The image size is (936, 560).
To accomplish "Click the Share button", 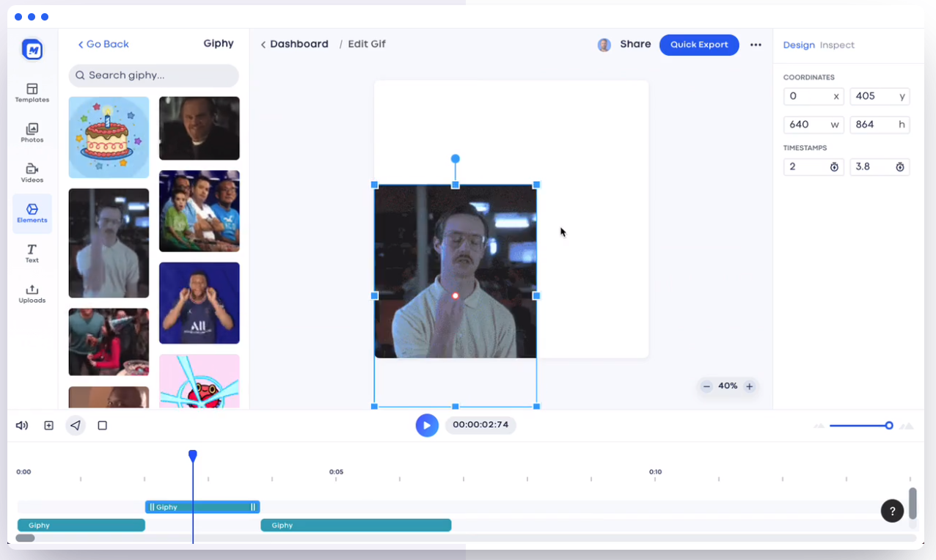I will tap(635, 44).
